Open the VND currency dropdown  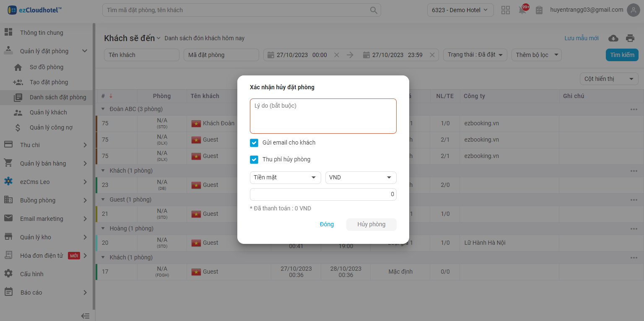[x=361, y=178]
